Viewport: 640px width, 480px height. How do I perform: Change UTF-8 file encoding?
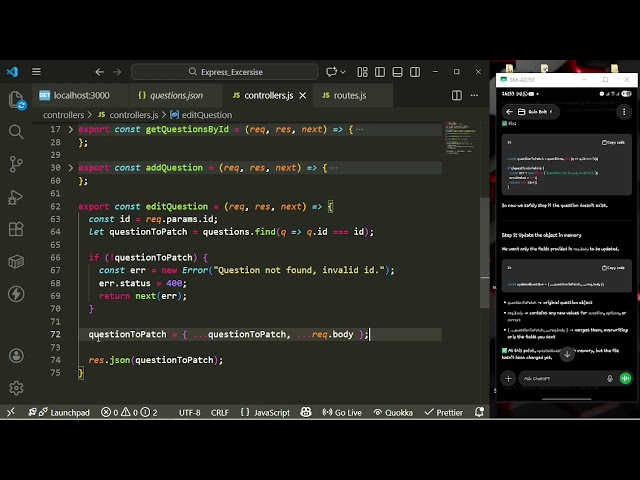tap(189, 413)
